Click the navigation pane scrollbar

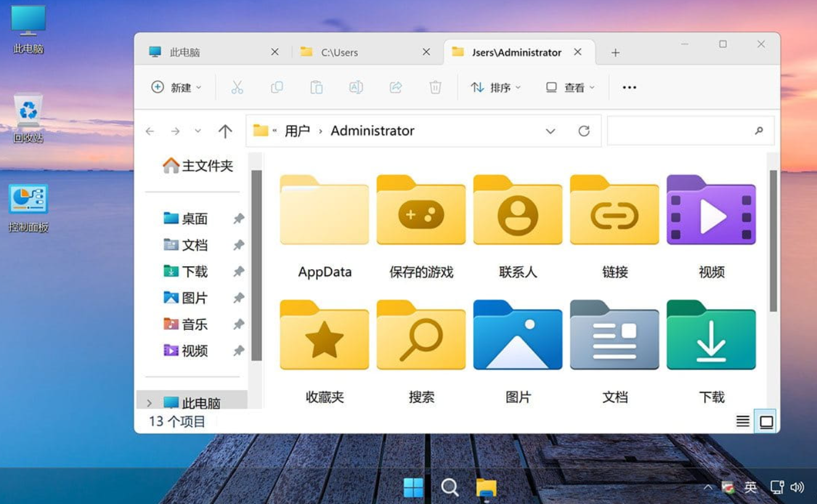click(x=256, y=266)
